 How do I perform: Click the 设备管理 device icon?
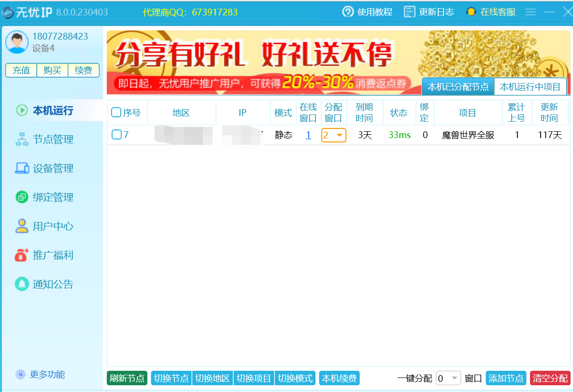[x=22, y=168]
